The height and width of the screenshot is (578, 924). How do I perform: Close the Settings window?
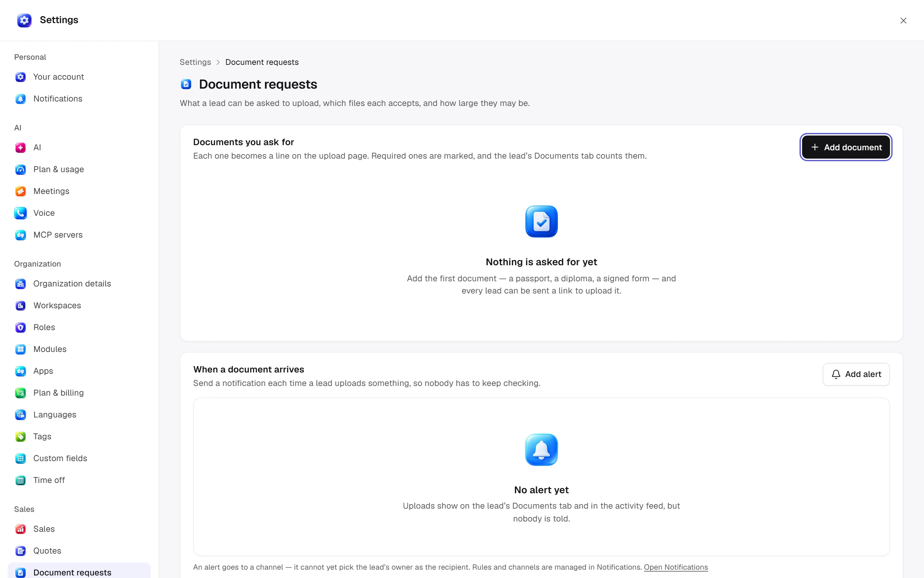coord(903,21)
